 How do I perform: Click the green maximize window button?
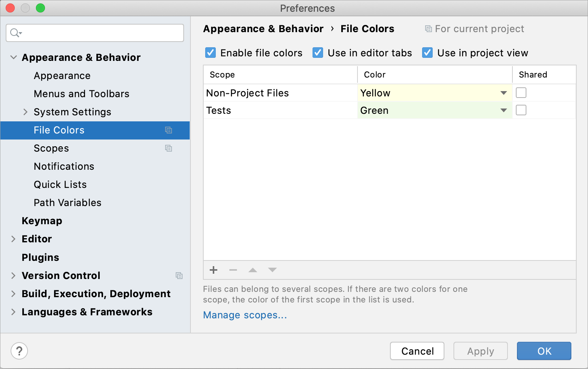tap(40, 8)
